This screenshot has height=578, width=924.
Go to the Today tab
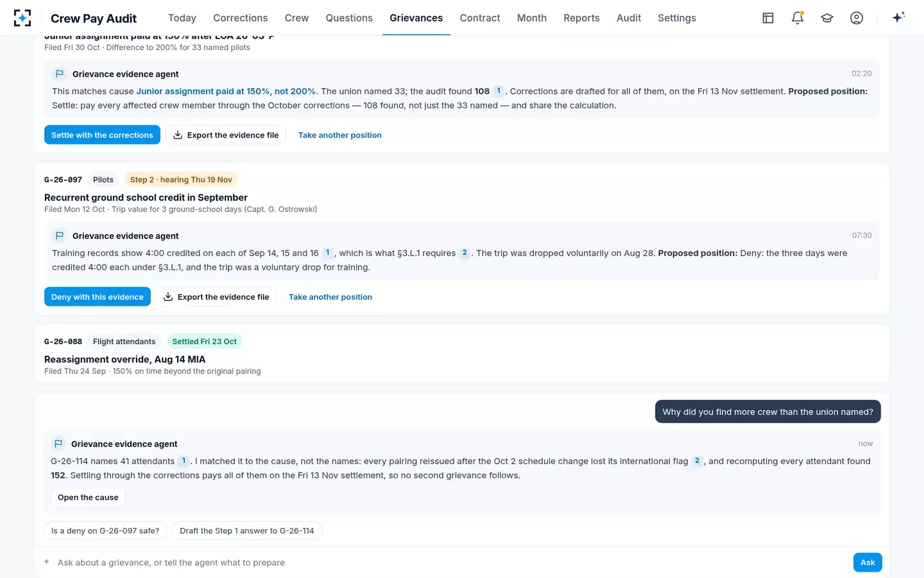pyautogui.click(x=182, y=18)
